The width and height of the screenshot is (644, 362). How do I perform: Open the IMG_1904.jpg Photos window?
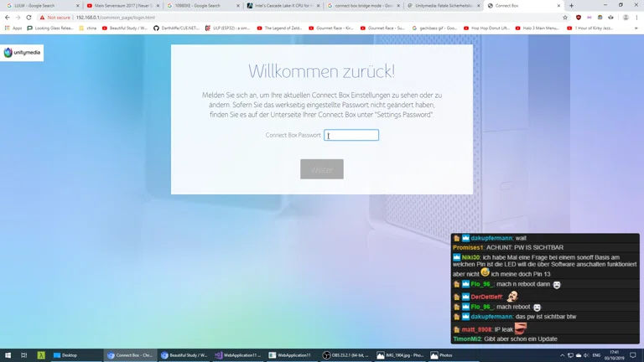[x=400, y=355]
